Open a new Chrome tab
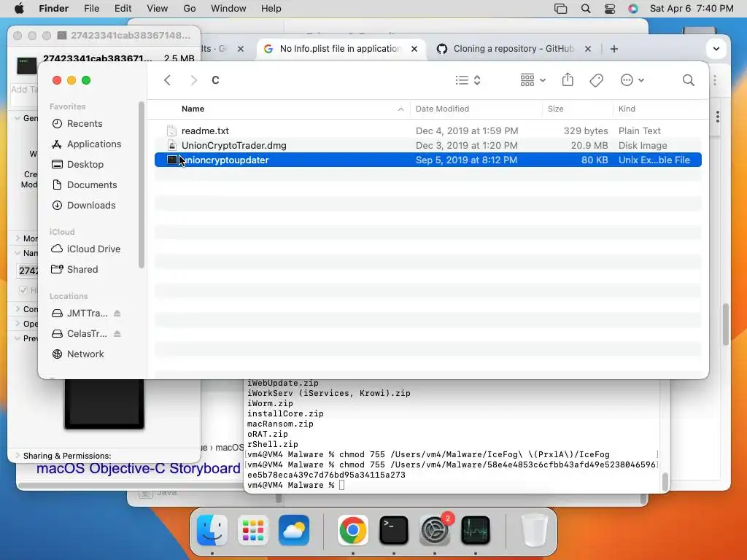This screenshot has height=560, width=747. coord(614,49)
